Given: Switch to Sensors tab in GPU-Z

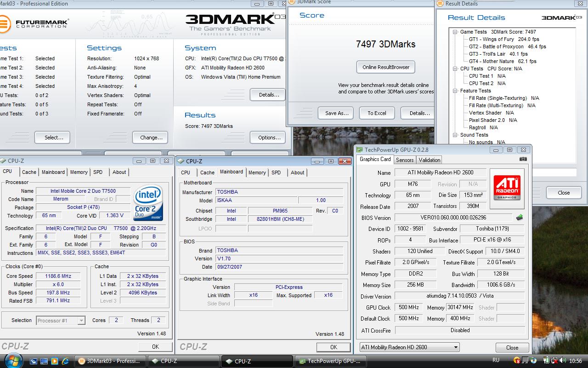Looking at the screenshot, I should (405, 160).
